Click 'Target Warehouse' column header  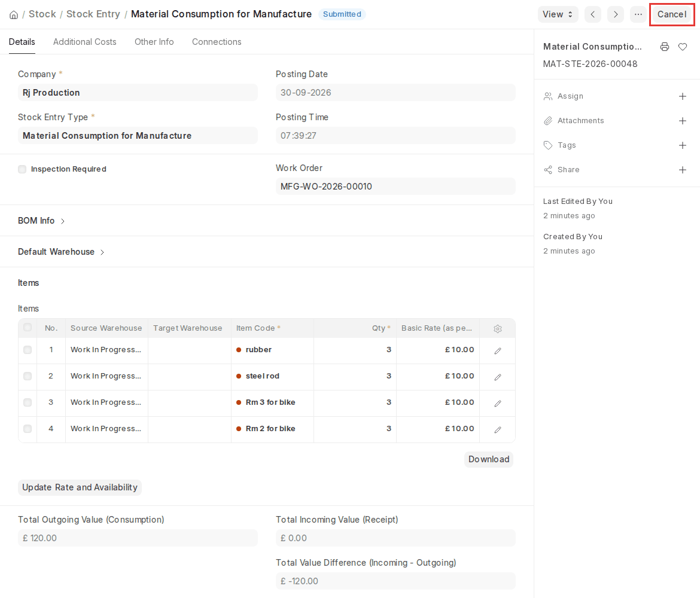(189, 328)
